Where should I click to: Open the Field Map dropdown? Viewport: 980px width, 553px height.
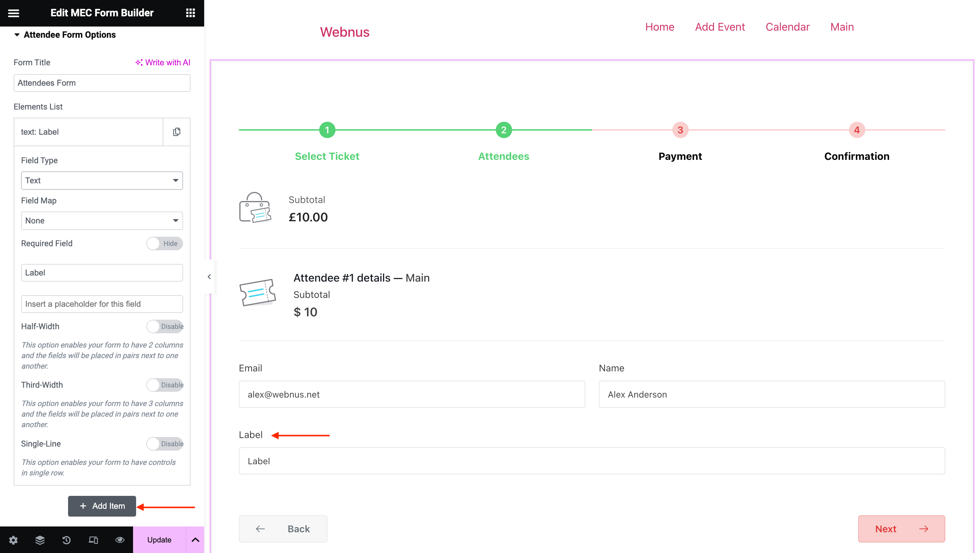click(x=102, y=221)
